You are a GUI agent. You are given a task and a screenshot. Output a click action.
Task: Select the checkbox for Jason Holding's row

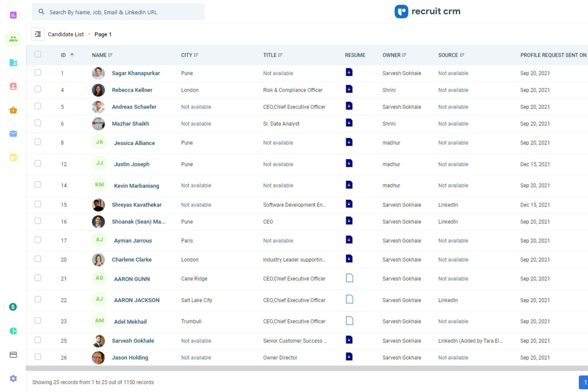[x=38, y=357]
